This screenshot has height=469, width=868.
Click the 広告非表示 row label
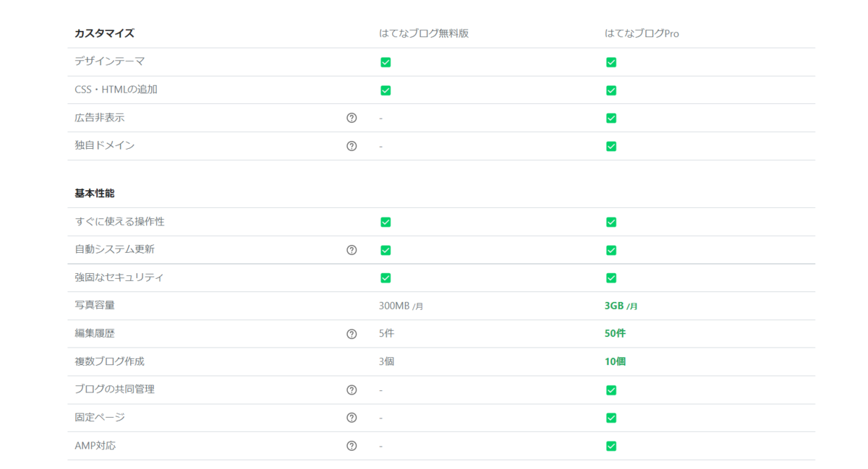point(100,117)
